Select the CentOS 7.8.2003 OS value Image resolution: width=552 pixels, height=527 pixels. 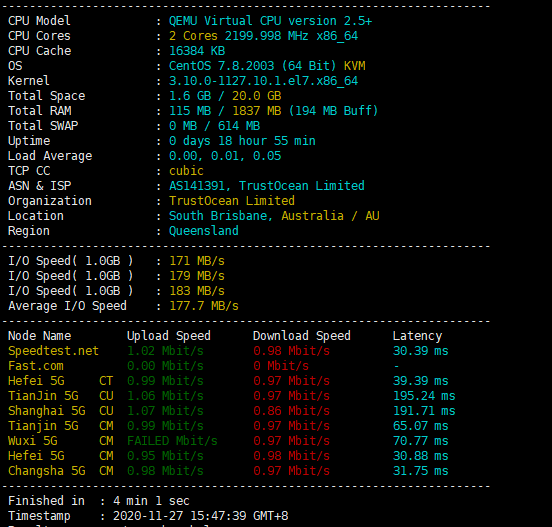[x=221, y=66]
